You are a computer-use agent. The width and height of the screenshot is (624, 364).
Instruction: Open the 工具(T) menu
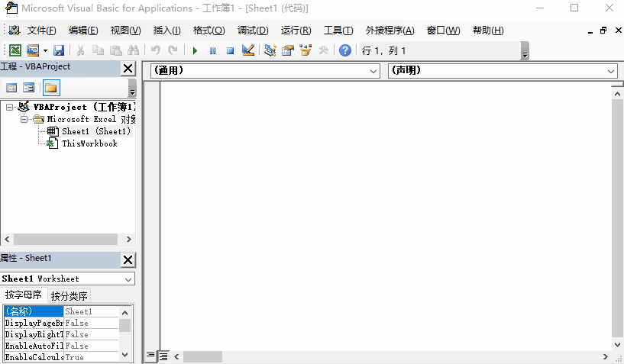point(338,31)
